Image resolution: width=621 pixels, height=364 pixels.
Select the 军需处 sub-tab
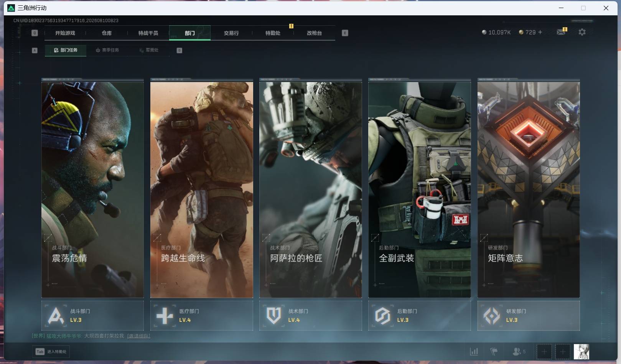149,50
